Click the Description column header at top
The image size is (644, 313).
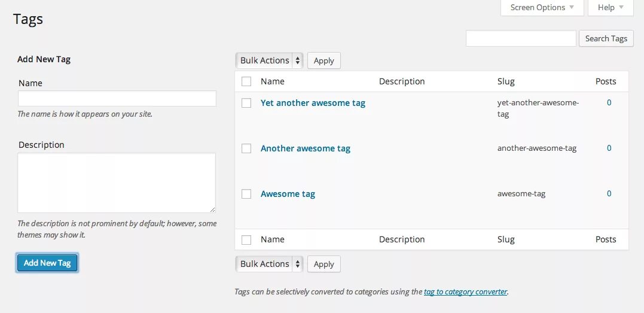tap(402, 81)
